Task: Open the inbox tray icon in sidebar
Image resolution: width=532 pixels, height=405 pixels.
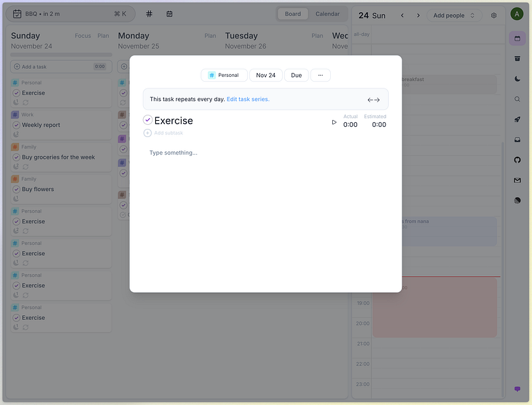Action: tap(517, 140)
